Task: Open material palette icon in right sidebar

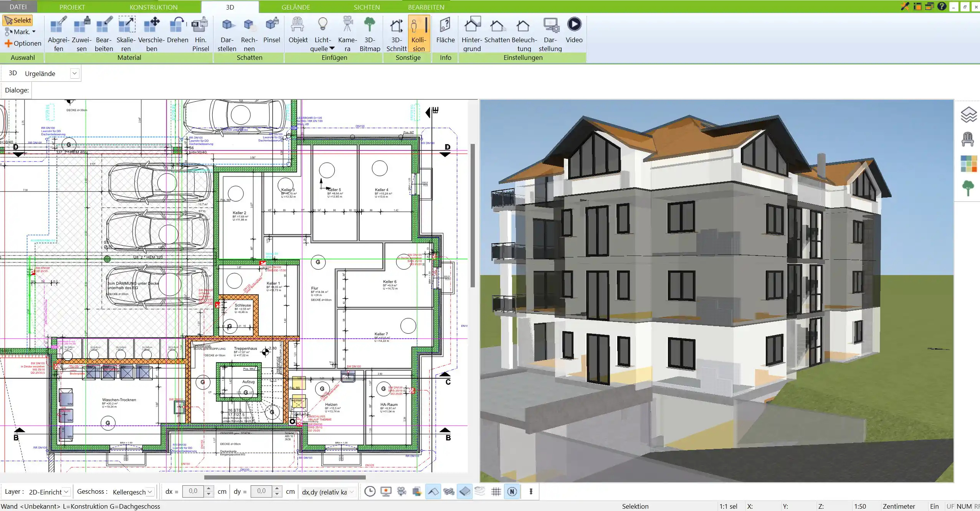Action: (x=968, y=163)
